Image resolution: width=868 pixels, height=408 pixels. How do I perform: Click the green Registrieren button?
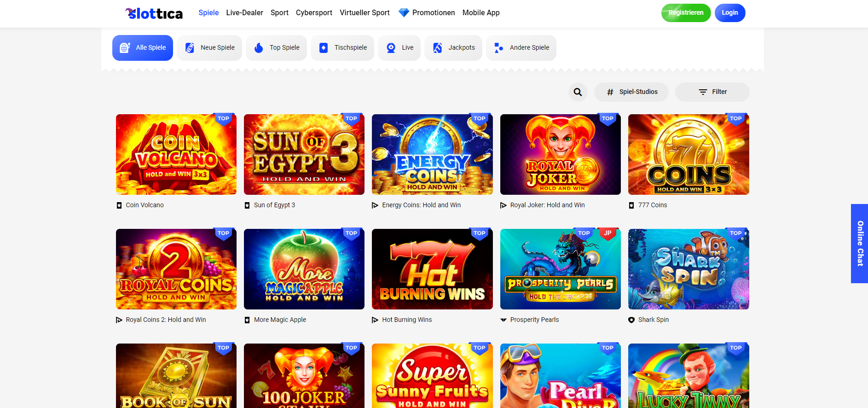click(686, 13)
